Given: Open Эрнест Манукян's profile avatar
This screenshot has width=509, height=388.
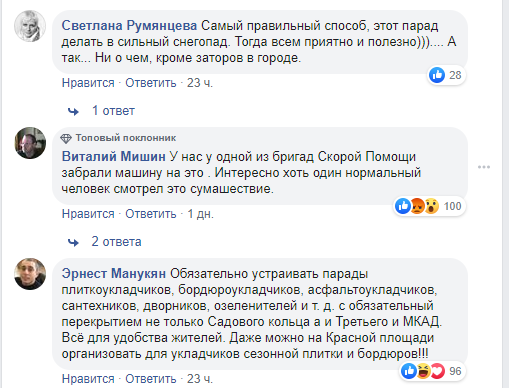Looking at the screenshot, I should pos(30,274).
